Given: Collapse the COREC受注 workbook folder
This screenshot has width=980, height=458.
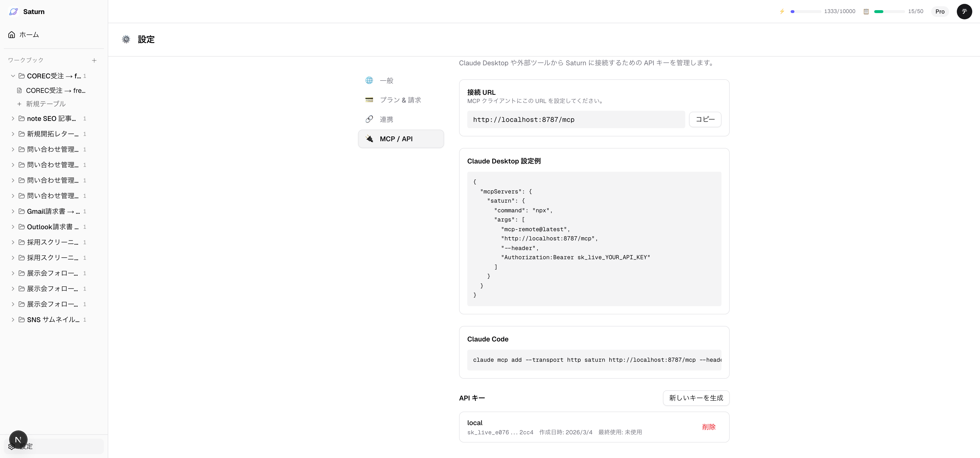Looking at the screenshot, I should tap(13, 76).
